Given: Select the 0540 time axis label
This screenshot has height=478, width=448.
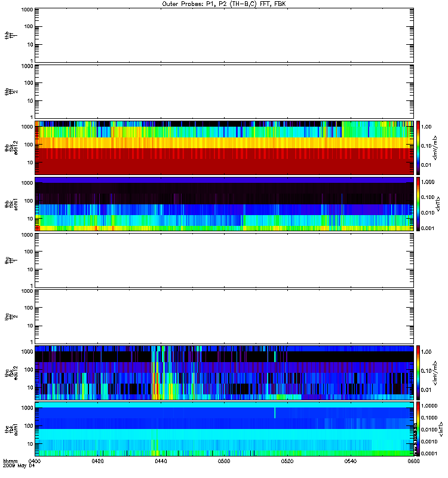Looking at the screenshot, I should pos(351,461).
